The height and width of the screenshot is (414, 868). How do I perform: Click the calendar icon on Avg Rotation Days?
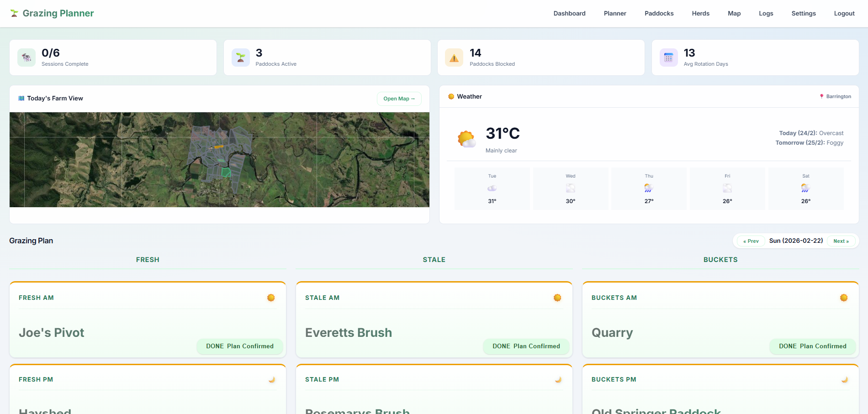pos(668,57)
